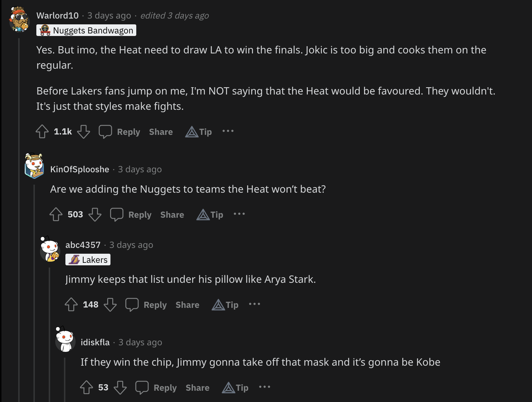Share abc4357's comment
The width and height of the screenshot is (532, 402).
point(188,305)
